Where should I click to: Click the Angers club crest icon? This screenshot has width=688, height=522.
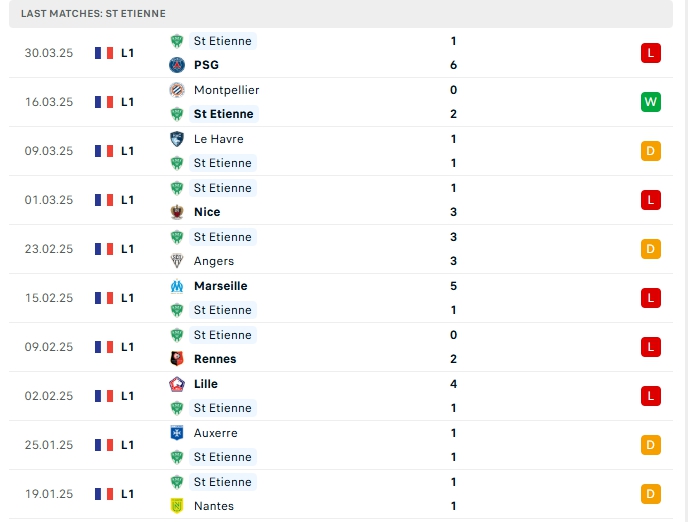click(x=177, y=261)
